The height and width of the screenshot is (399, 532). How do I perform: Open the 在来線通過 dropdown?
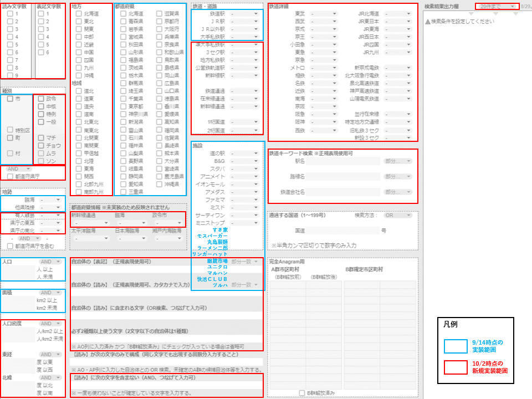244,99
